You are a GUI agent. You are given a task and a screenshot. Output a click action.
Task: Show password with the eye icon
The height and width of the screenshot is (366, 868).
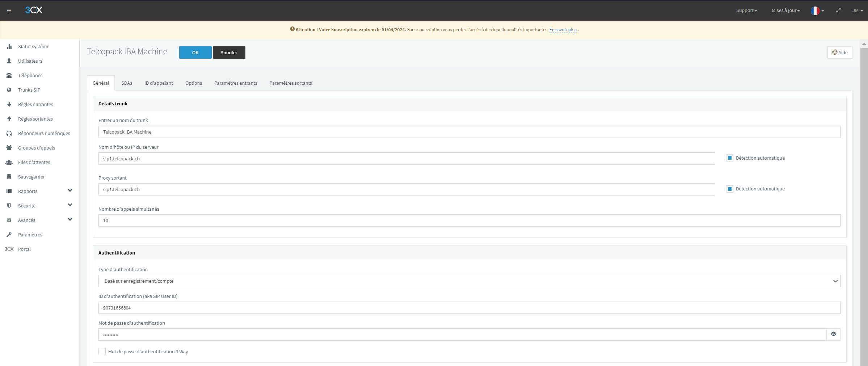pos(834,334)
